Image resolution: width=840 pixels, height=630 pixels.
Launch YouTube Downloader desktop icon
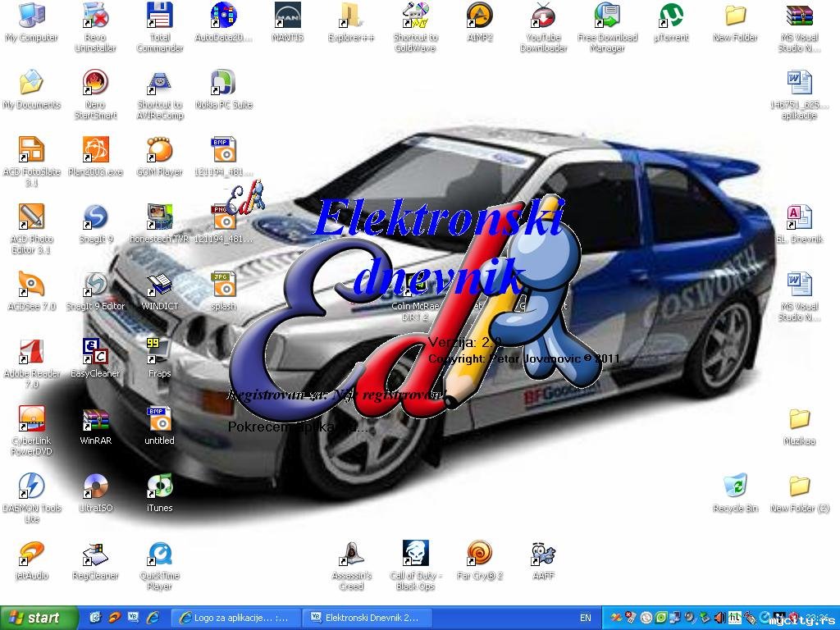[x=543, y=16]
